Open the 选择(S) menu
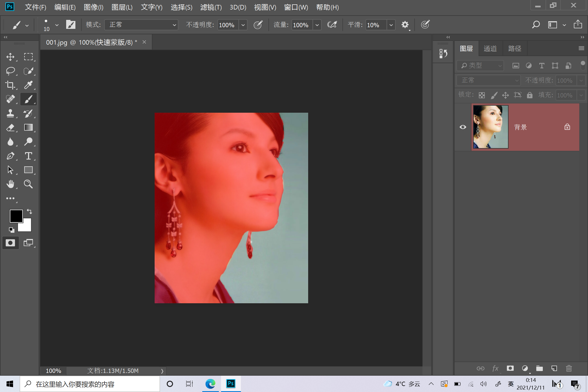The height and width of the screenshot is (392, 588). pyautogui.click(x=181, y=7)
